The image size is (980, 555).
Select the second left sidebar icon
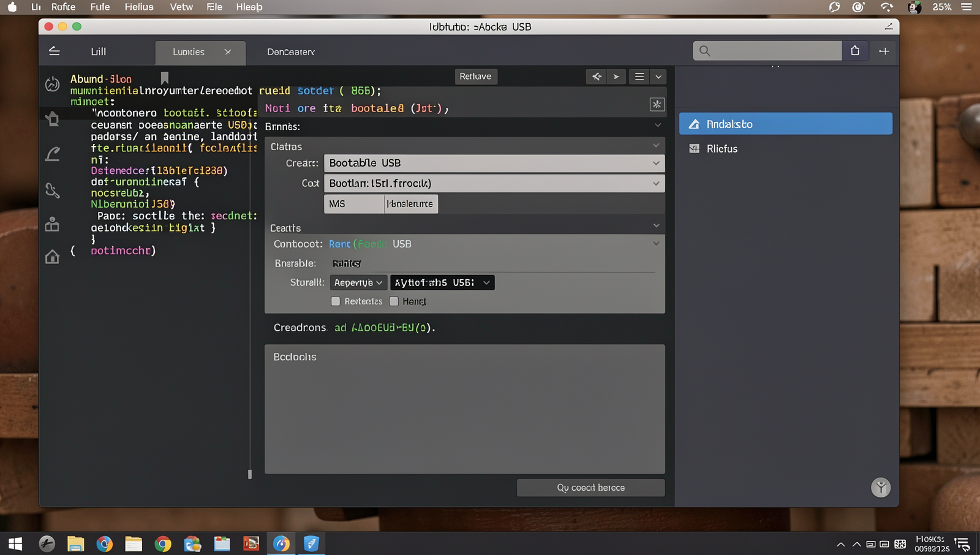coord(53,118)
